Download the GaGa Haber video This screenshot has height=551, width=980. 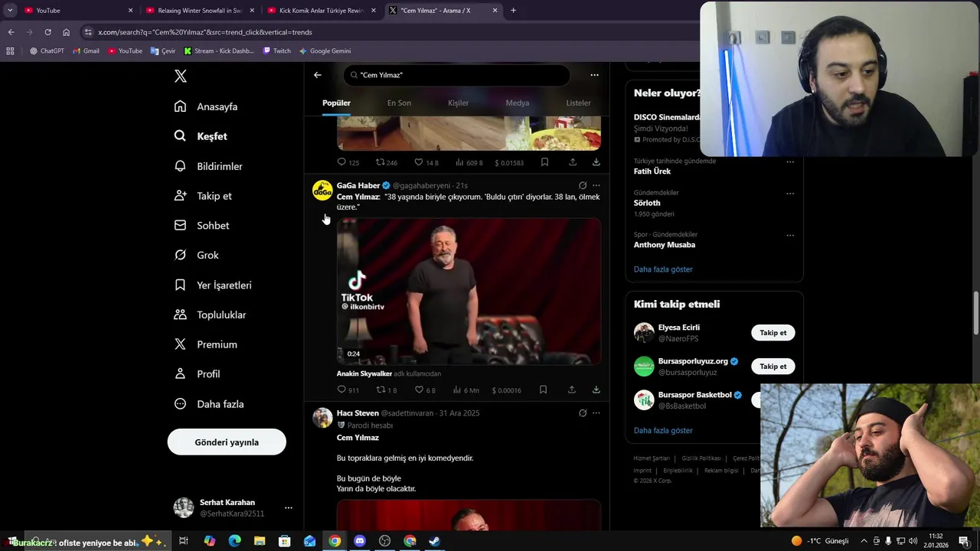[596, 390]
